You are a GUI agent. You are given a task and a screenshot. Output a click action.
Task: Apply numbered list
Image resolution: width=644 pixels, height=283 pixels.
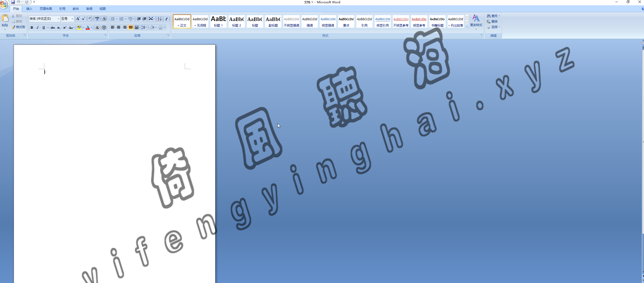click(x=121, y=19)
